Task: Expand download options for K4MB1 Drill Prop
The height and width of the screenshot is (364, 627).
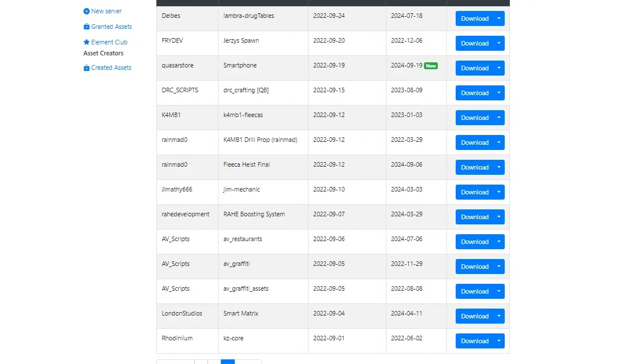Action: tap(499, 142)
